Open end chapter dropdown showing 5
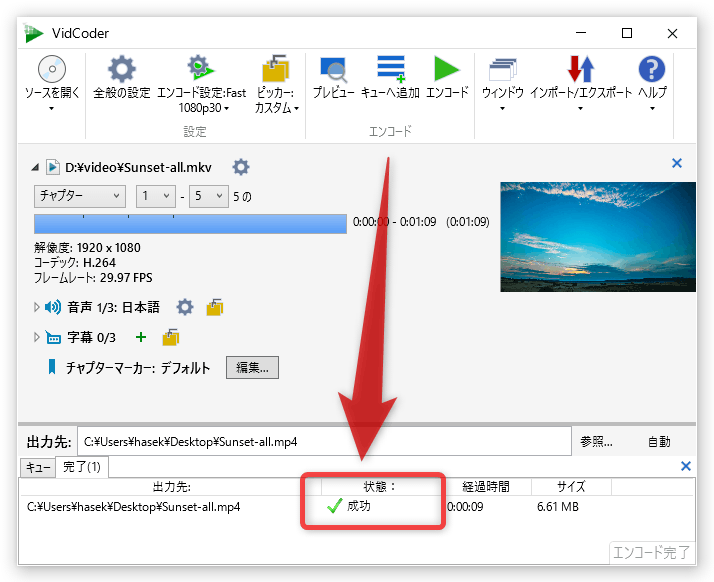The width and height of the screenshot is (714, 582). (209, 196)
